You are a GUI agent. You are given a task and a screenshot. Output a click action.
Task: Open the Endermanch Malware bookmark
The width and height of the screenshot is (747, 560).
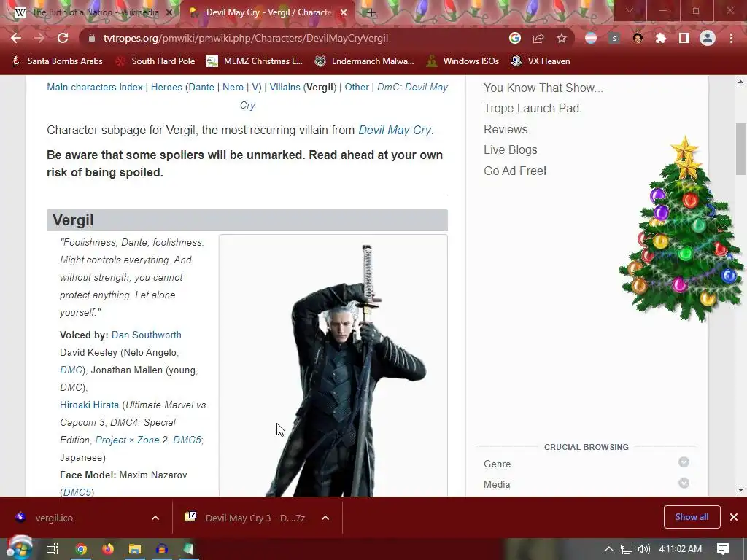click(x=365, y=61)
